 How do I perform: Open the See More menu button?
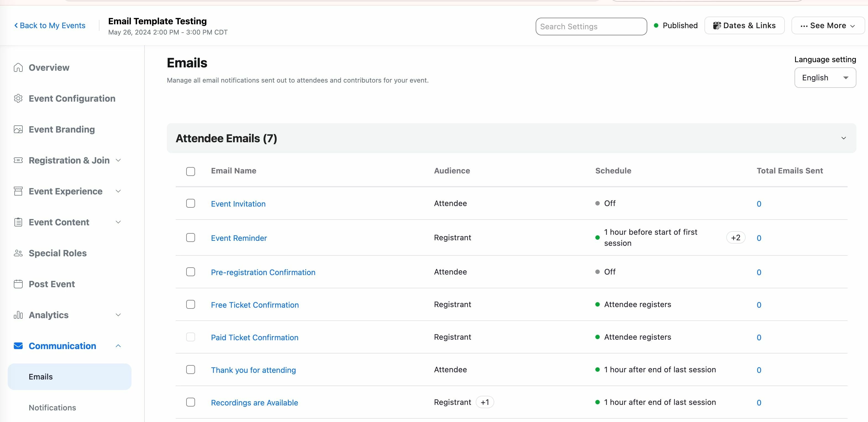(x=828, y=26)
